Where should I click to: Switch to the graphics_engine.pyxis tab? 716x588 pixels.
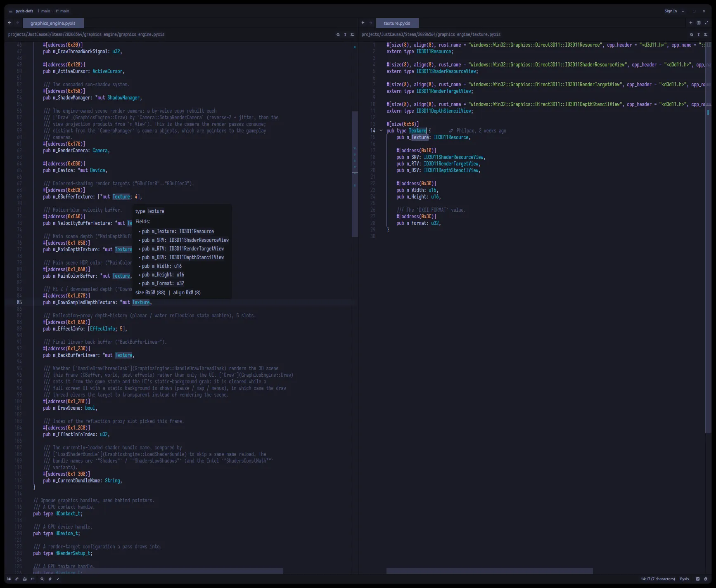[x=53, y=23]
